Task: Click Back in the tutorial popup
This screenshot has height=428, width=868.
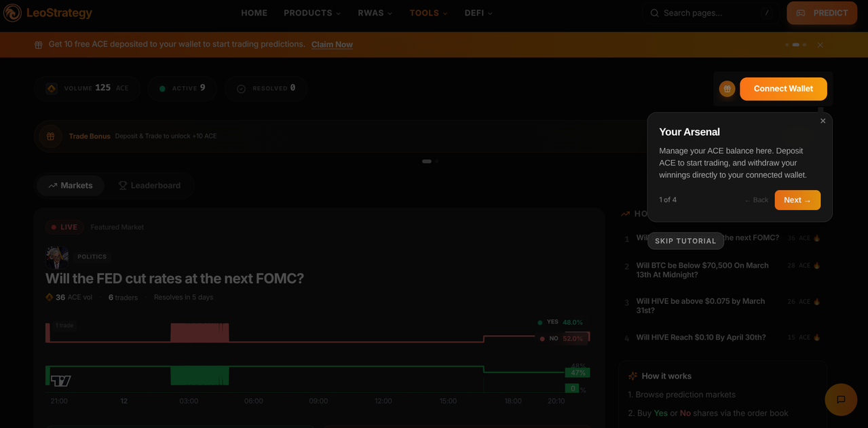Action: tap(757, 200)
